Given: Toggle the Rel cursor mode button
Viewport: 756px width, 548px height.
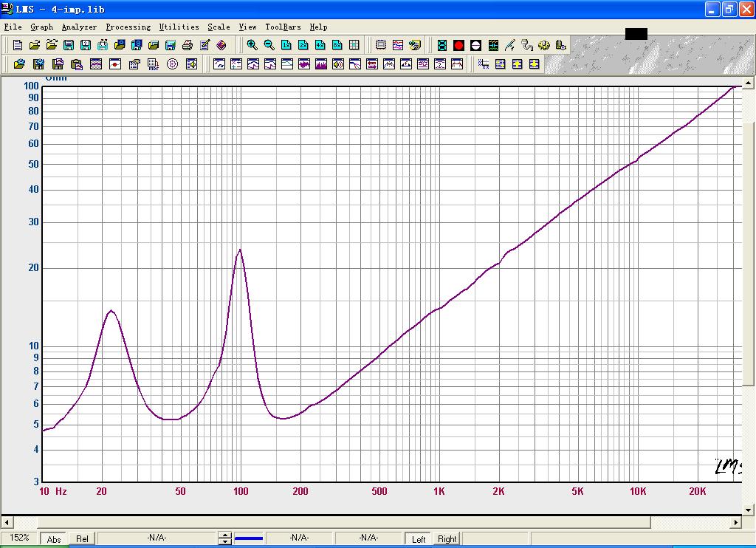Looking at the screenshot, I should tap(82, 539).
